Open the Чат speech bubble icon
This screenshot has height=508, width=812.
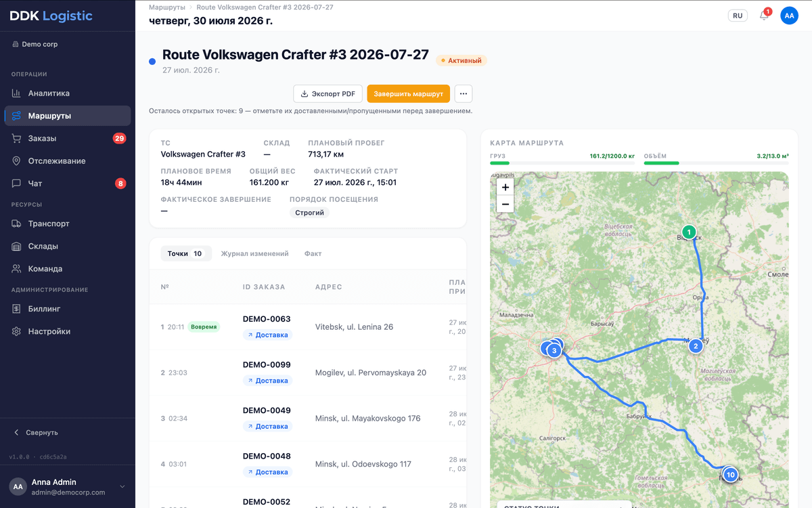click(x=16, y=184)
